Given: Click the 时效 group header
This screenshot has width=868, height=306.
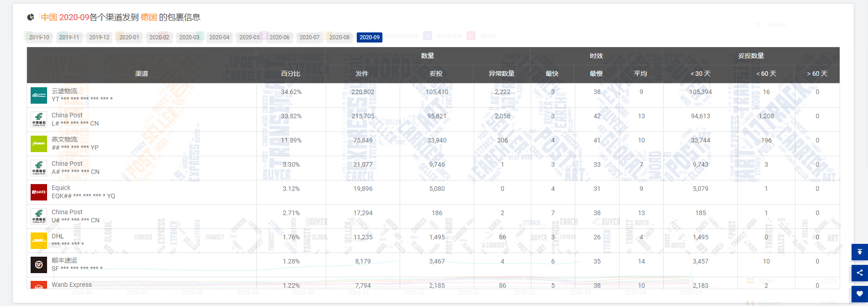Looking at the screenshot, I should (596, 56).
